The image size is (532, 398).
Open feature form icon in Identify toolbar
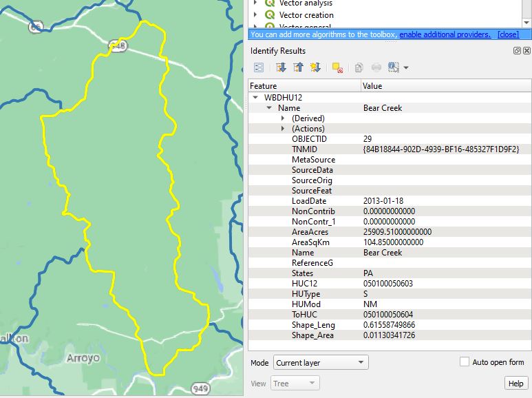tap(259, 67)
